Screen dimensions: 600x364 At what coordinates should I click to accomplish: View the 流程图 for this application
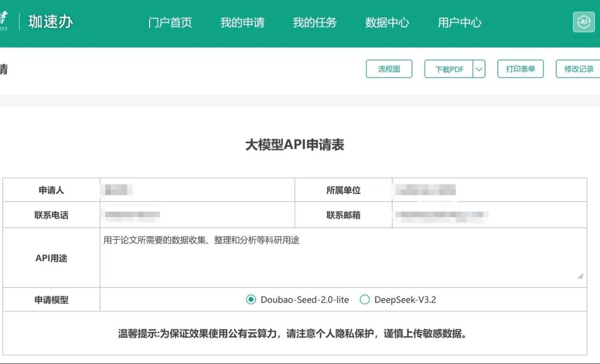(x=389, y=69)
